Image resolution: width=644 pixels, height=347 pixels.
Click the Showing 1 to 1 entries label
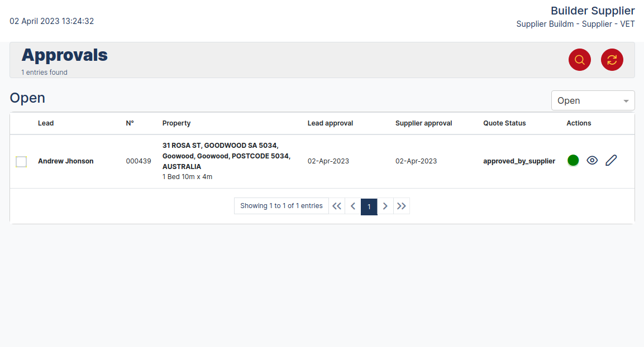(281, 205)
